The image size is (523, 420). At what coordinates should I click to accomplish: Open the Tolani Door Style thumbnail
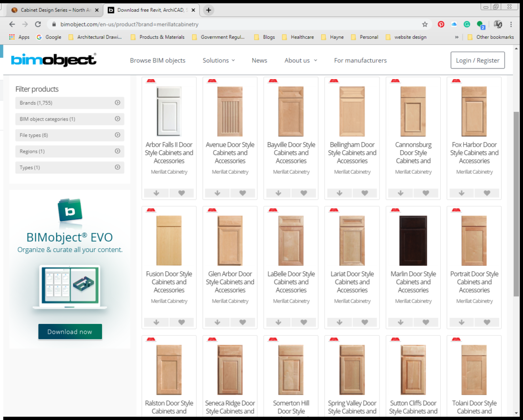coord(474,369)
